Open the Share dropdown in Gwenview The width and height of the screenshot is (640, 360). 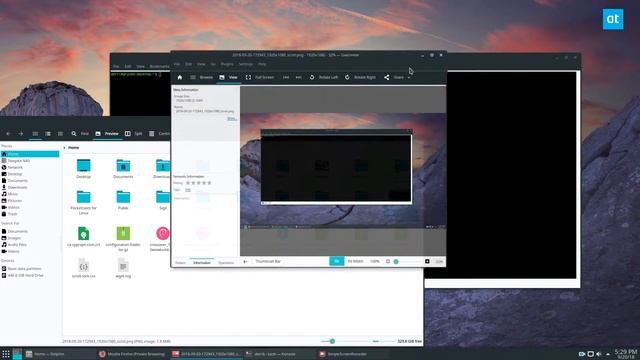click(x=397, y=77)
